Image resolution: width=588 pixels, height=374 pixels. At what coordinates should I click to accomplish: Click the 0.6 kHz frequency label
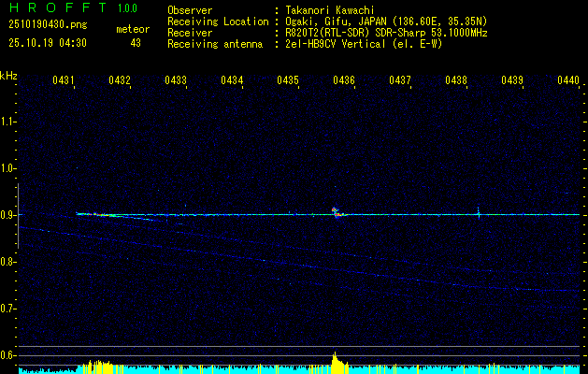[x=7, y=355]
